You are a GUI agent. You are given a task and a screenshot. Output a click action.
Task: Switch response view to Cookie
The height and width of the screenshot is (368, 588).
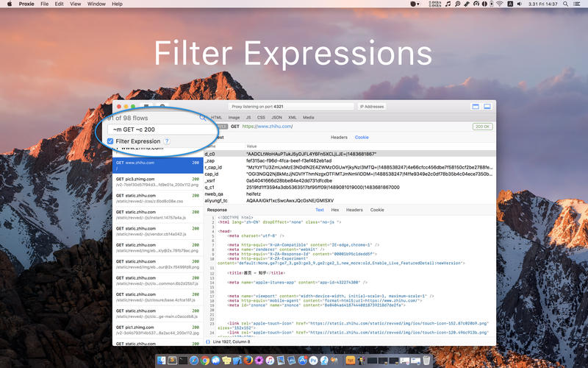pos(377,210)
